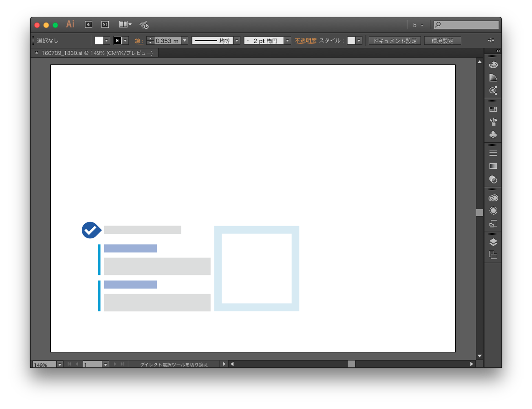Open the workspace switcher labeled b
The width and height of the screenshot is (532, 409).
point(418,25)
